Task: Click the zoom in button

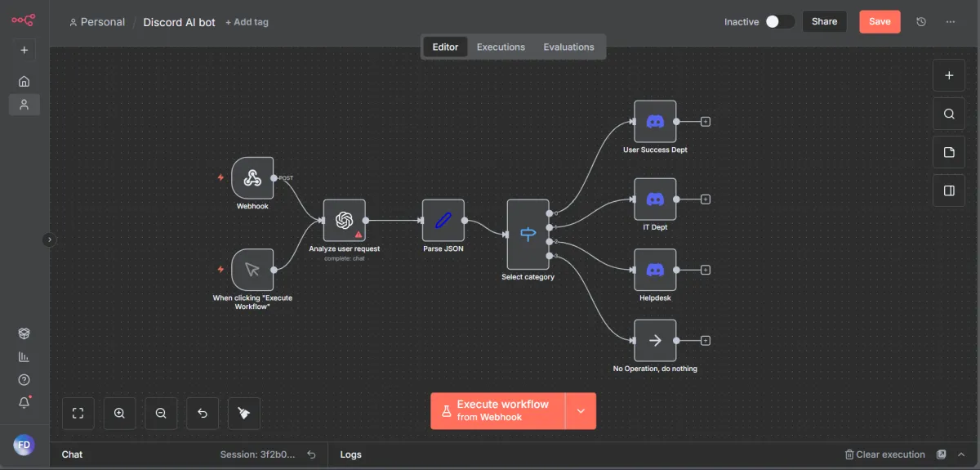Action: click(x=120, y=414)
